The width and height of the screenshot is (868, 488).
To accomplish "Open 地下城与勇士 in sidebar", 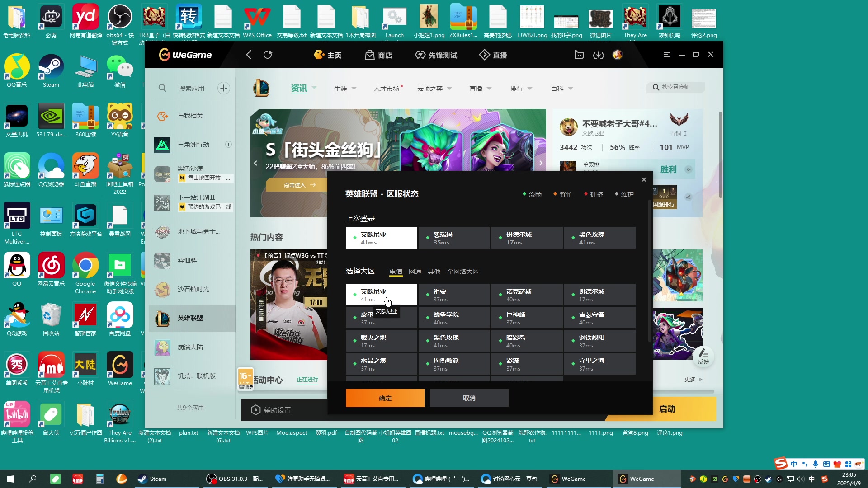I will click(192, 231).
